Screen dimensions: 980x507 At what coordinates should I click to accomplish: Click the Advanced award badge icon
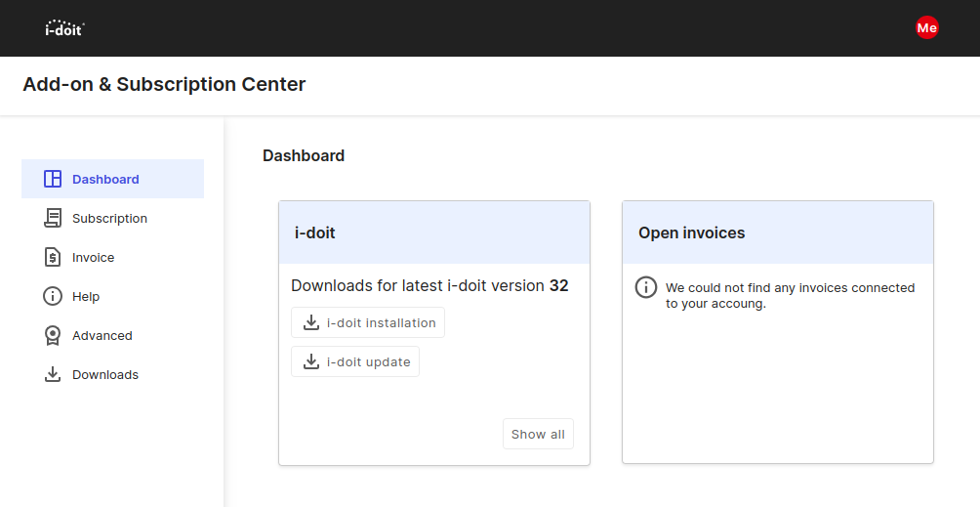tap(53, 335)
